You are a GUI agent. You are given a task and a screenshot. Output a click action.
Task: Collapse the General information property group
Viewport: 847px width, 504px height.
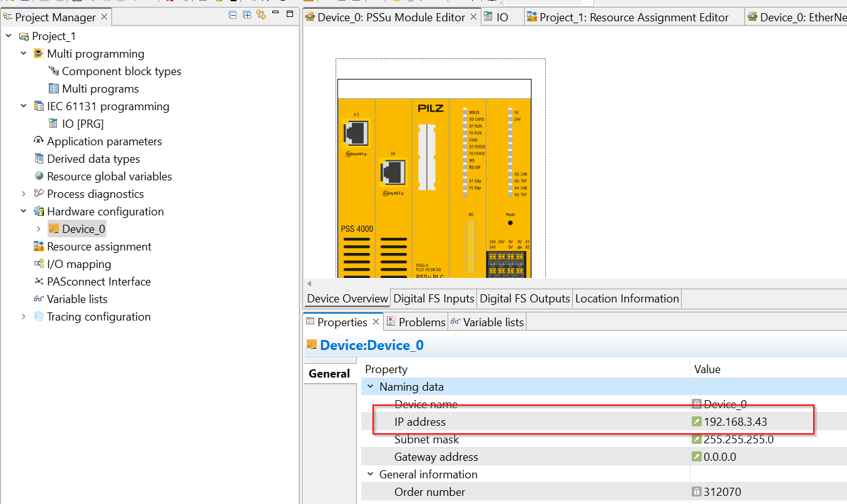[x=370, y=475]
